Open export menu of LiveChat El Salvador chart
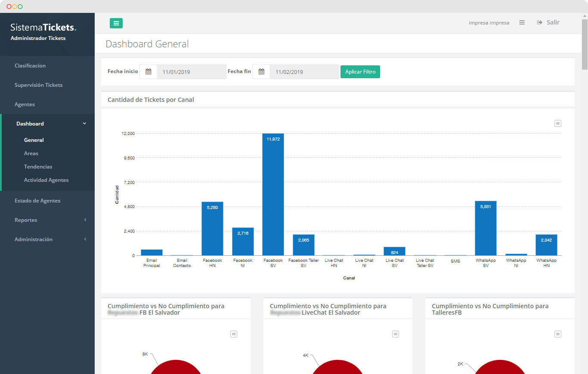This screenshot has height=374, width=588. 396,334
